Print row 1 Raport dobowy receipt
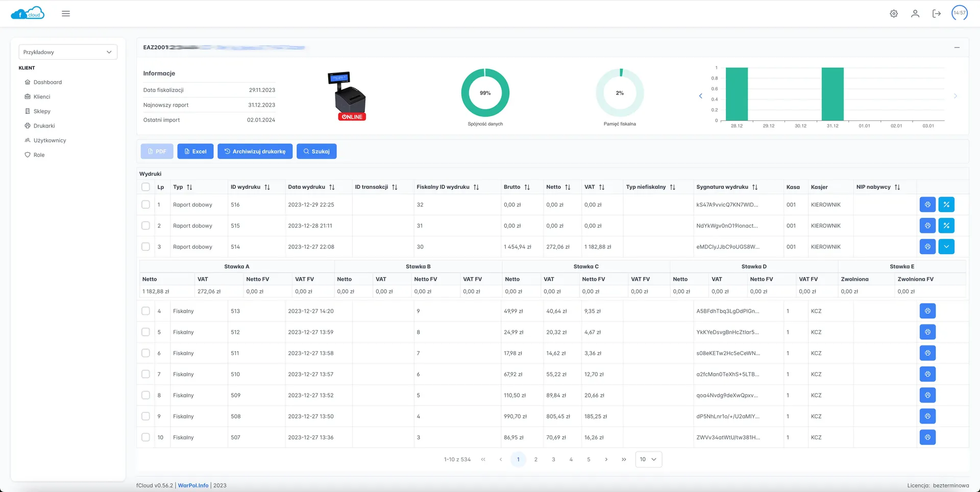The height and width of the screenshot is (492, 980). click(x=927, y=205)
